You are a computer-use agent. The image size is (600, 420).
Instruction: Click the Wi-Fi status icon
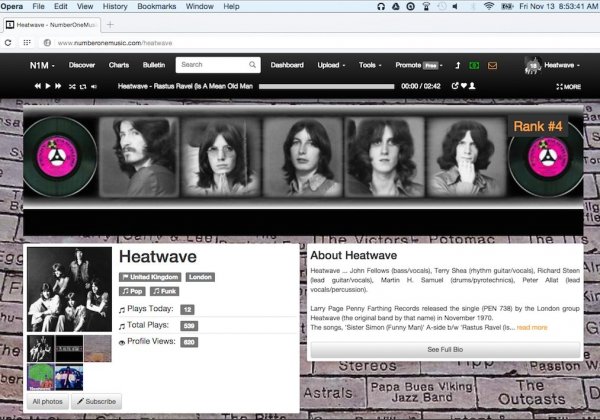click(489, 7)
